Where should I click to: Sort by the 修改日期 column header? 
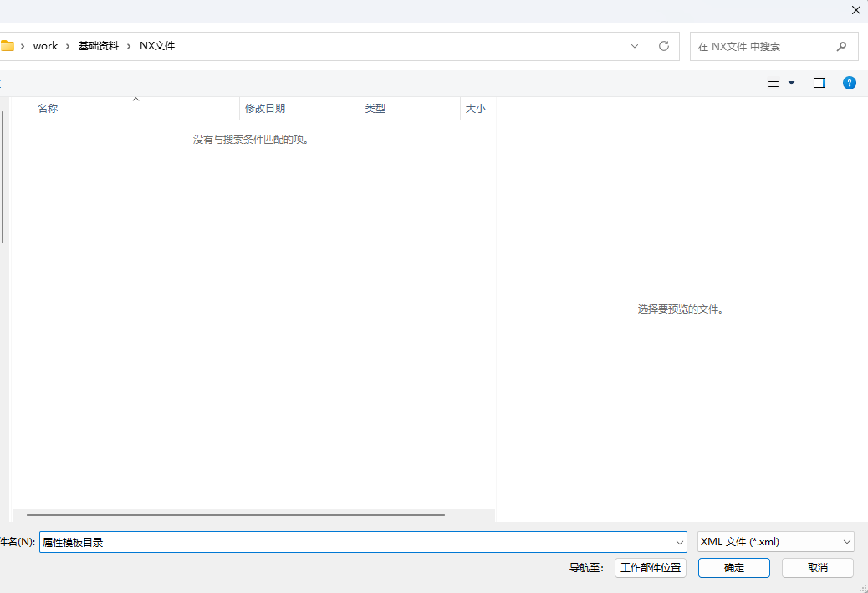coord(265,109)
